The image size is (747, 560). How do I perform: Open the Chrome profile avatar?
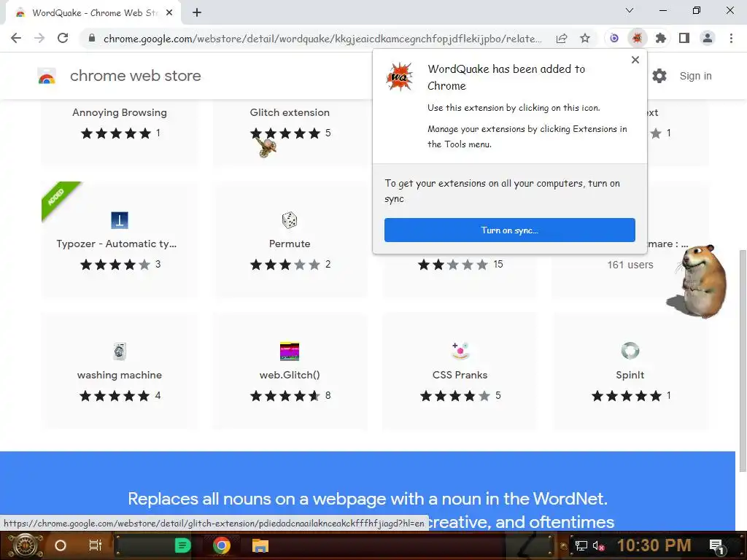pos(708,38)
